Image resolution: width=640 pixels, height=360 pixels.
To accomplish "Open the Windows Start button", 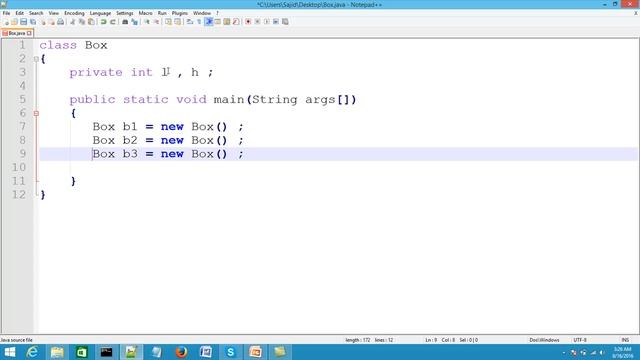I will (9, 352).
